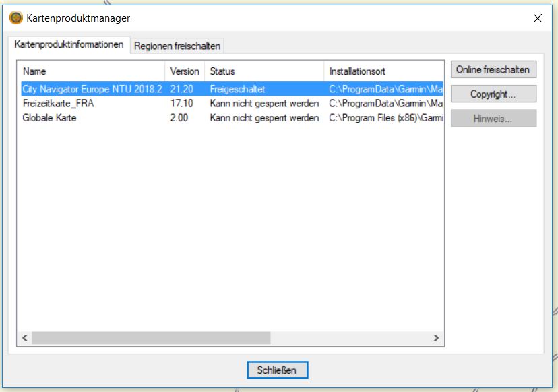This screenshot has width=558, height=392.
Task: Click the Online freischalten button
Action: [493, 69]
